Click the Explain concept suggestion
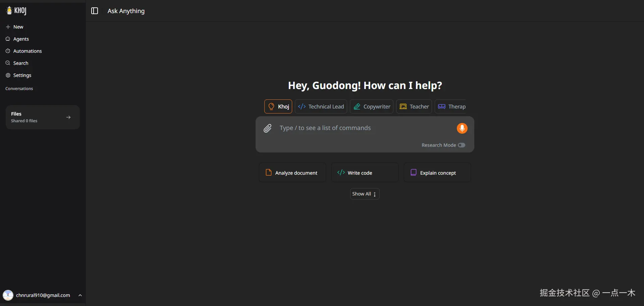The height and width of the screenshot is (306, 644). click(437, 173)
